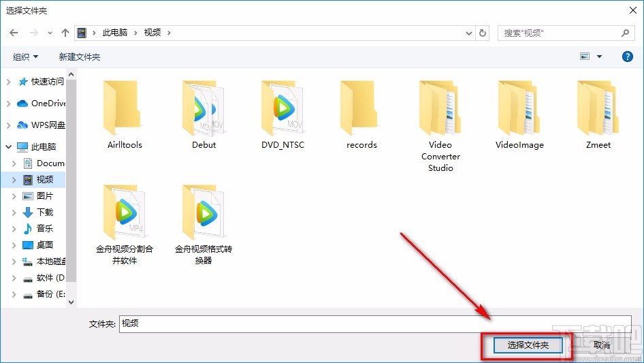644x363 pixels.
Task: Select the 金舟视频格式转换器 folder
Action: click(x=204, y=225)
